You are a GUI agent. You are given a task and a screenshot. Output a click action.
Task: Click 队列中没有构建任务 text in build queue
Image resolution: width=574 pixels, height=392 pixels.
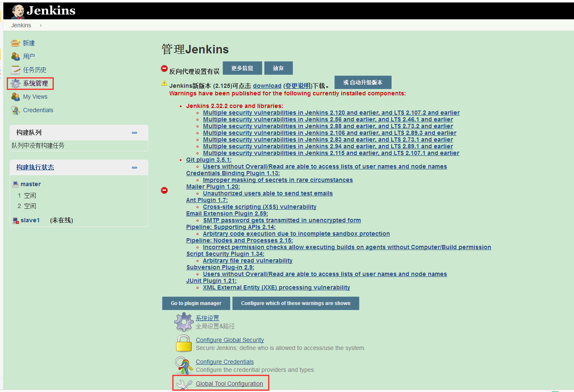coord(38,145)
